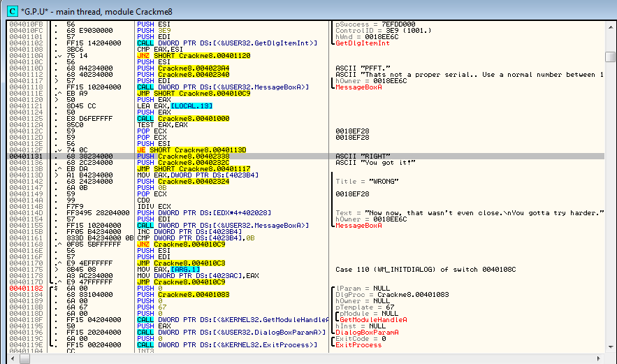Viewport: 617px width, 364px height.
Task: Select CALL Crackme8.00401000 instruction
Action: pos(183,119)
